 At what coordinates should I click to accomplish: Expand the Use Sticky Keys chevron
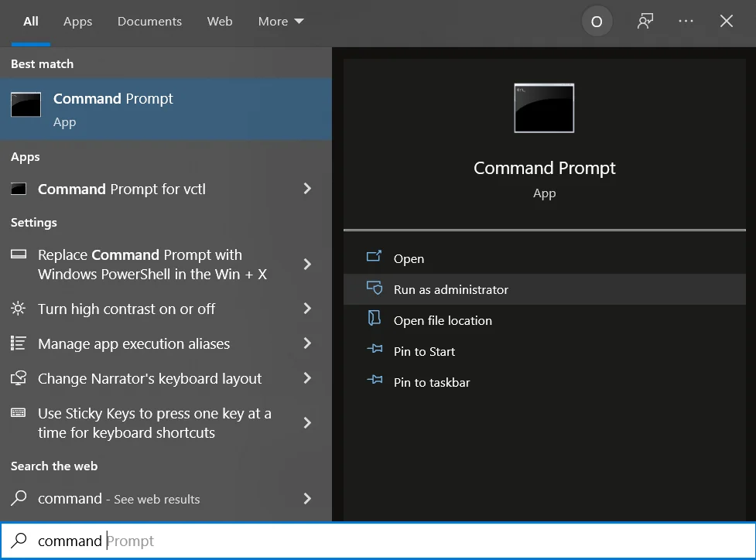307,422
